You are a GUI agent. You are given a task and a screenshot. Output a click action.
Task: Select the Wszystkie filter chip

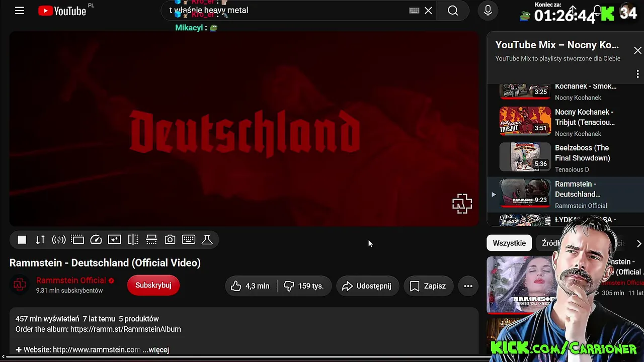(509, 243)
